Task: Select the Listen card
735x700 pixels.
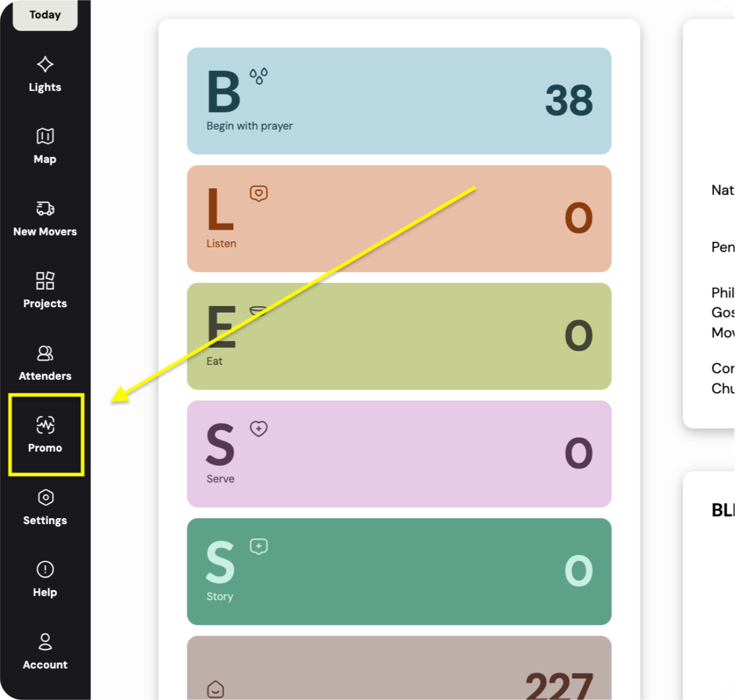Action: [399, 219]
